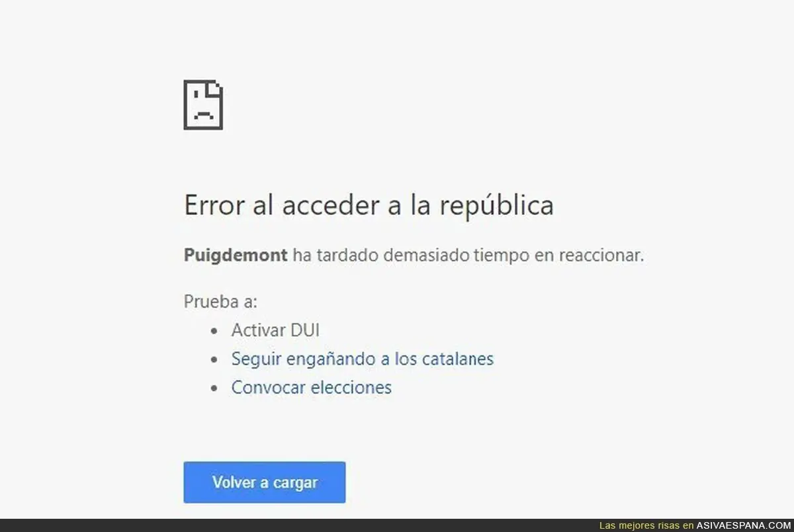Image resolution: width=794 pixels, height=532 pixels.
Task: Click the bold Puigdemont text
Action: pos(236,255)
